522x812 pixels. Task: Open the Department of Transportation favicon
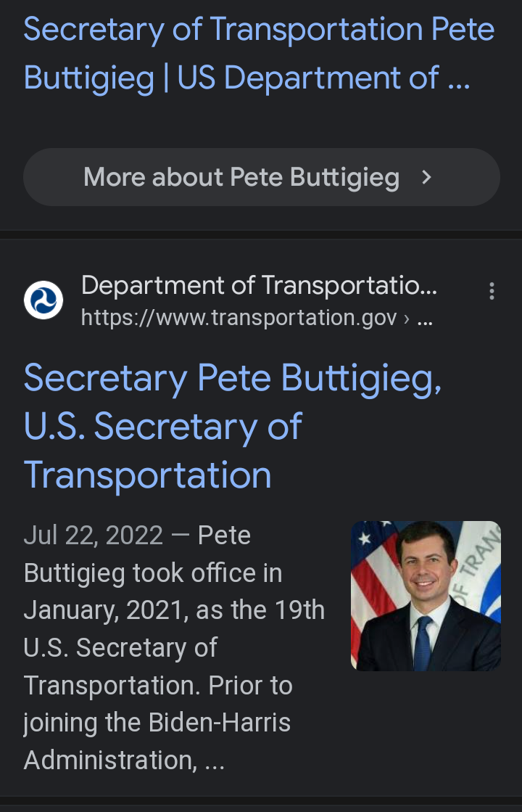pyautogui.click(x=43, y=300)
